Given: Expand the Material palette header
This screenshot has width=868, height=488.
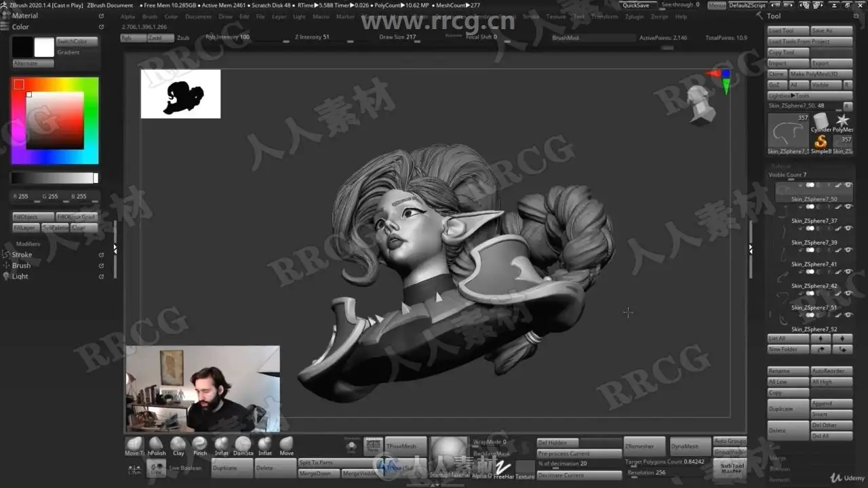Looking at the screenshot, I should tap(25, 16).
